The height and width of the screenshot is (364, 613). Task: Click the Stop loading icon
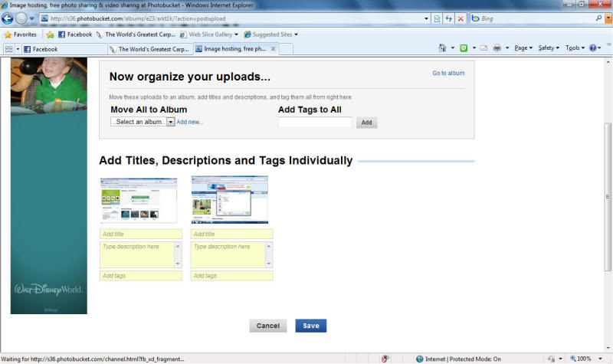[x=461, y=18]
